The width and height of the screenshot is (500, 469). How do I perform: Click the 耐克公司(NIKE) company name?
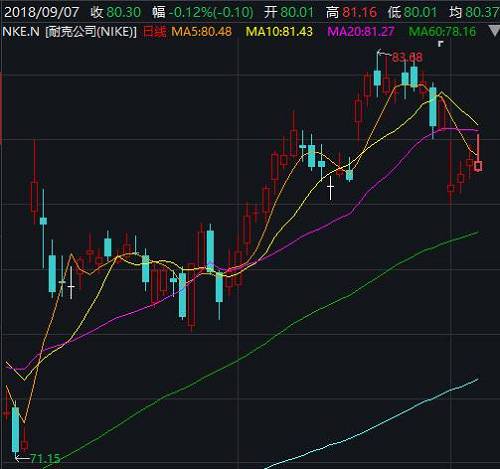pos(91,32)
